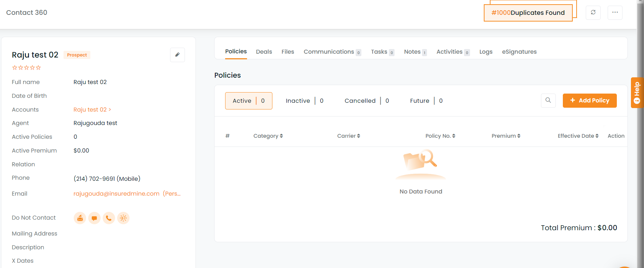
Task: Toggle Do Not Contact email icon
Action: point(80,218)
